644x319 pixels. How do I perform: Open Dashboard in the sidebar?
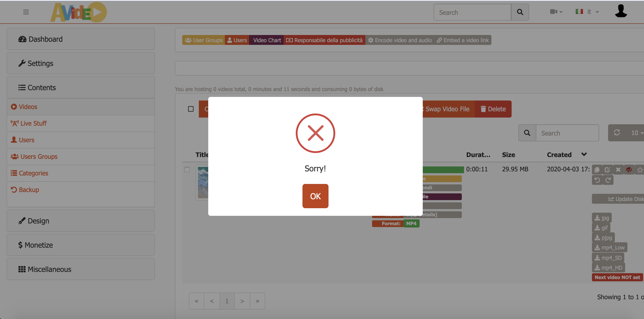pos(81,39)
